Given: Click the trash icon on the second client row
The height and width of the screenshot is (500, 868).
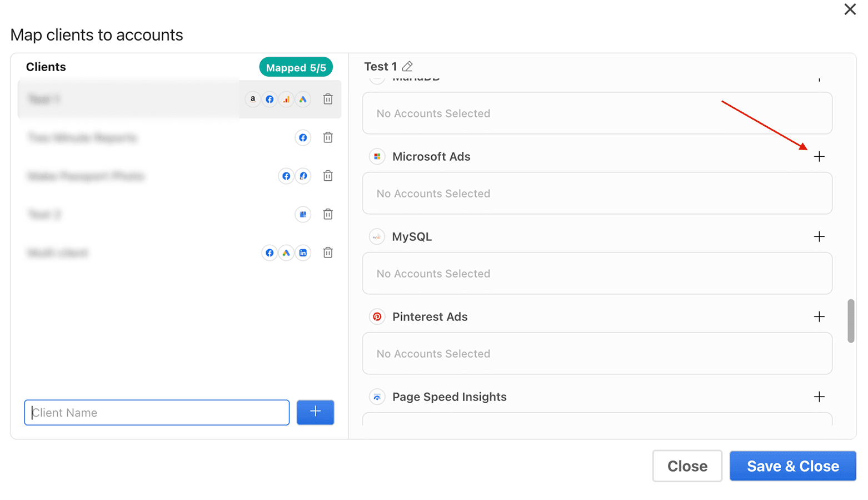Looking at the screenshot, I should point(328,137).
